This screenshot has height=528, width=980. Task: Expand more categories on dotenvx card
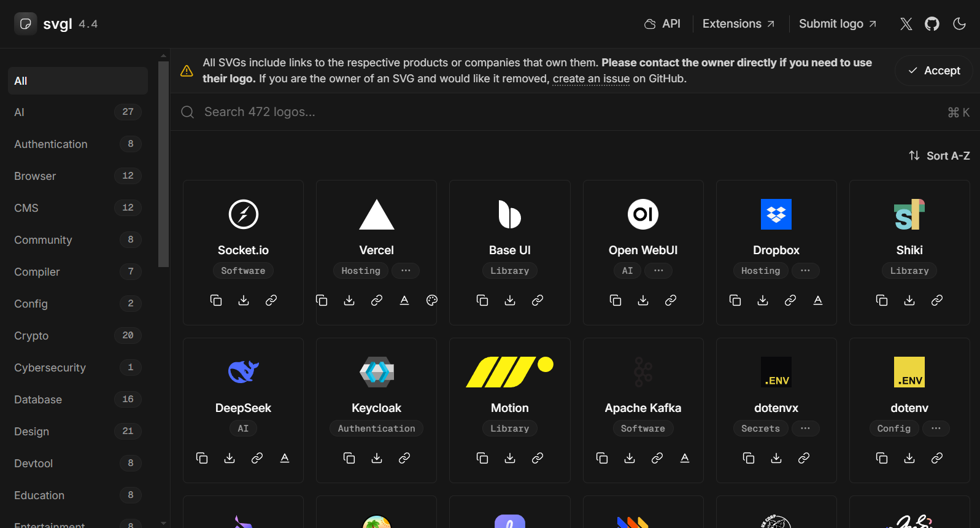[x=805, y=429]
